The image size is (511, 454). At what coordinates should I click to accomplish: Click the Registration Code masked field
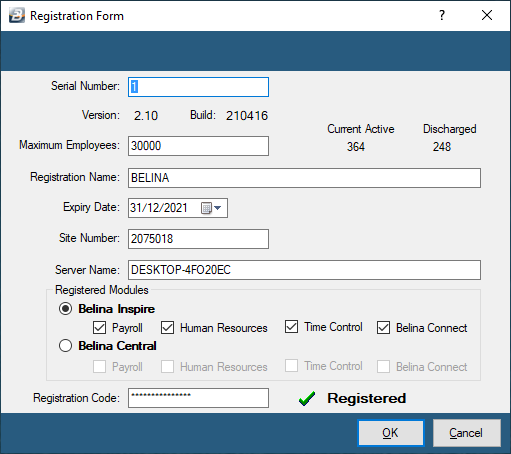198,398
